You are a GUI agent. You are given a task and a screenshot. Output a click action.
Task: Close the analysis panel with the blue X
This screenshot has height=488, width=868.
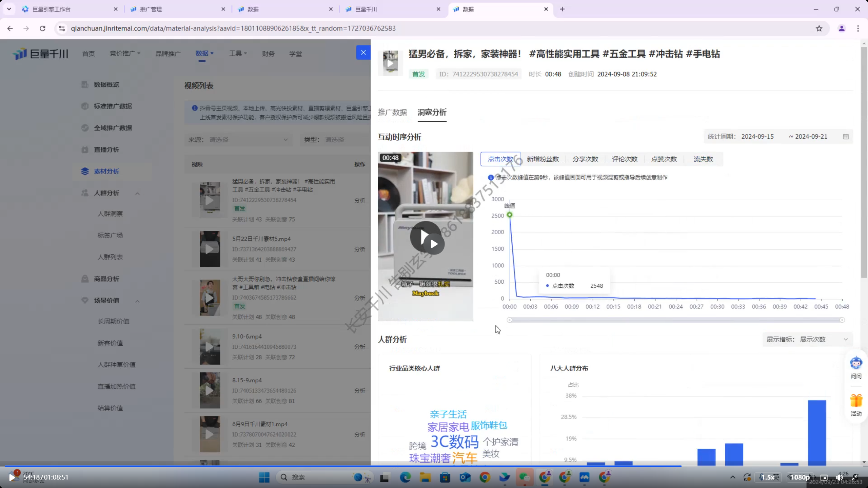363,53
